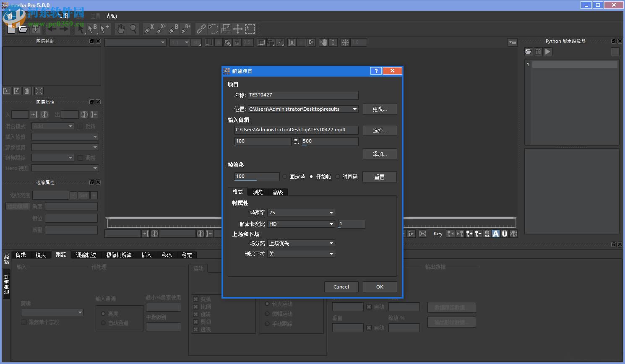Click 更改 to change project location
The height and width of the screenshot is (364, 625).
380,109
